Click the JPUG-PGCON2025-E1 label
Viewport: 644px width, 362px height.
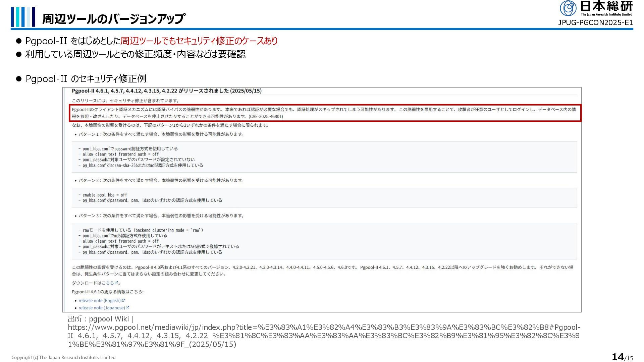pyautogui.click(x=595, y=23)
